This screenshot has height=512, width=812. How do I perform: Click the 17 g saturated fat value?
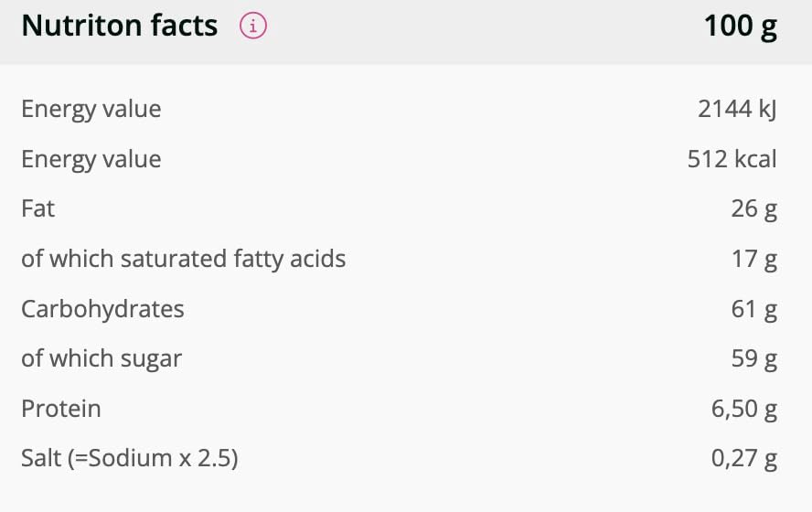[753, 259]
